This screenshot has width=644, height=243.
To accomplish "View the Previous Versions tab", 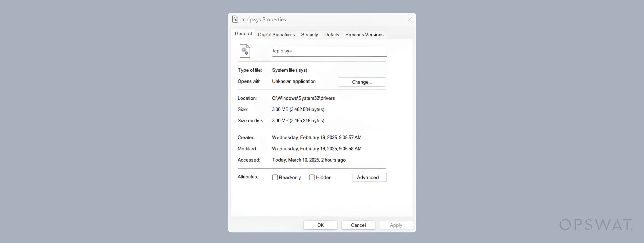I will pyautogui.click(x=364, y=34).
